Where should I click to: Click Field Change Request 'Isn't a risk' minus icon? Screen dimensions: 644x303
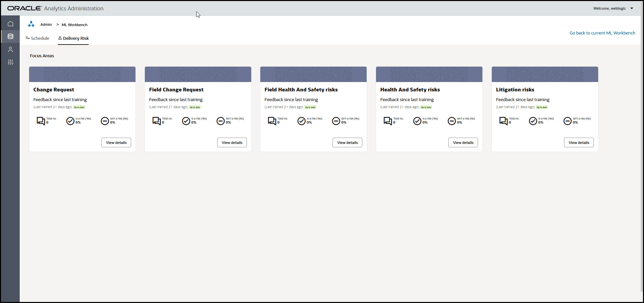[x=220, y=121]
